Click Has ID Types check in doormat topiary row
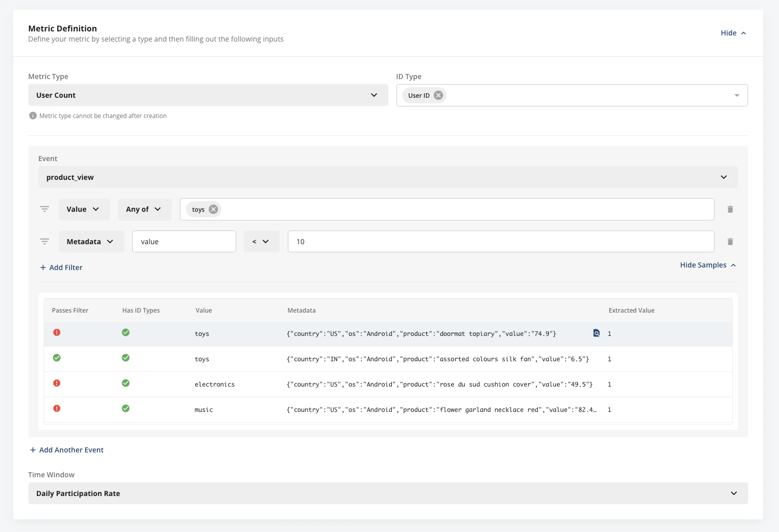779x532 pixels. (126, 332)
